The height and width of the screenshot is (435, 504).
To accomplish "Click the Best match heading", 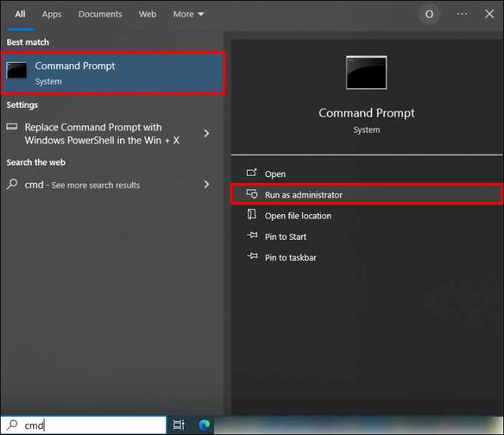I will tap(28, 42).
